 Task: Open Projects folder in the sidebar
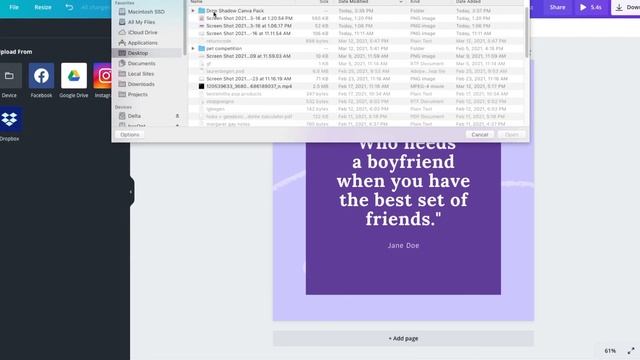click(138, 94)
